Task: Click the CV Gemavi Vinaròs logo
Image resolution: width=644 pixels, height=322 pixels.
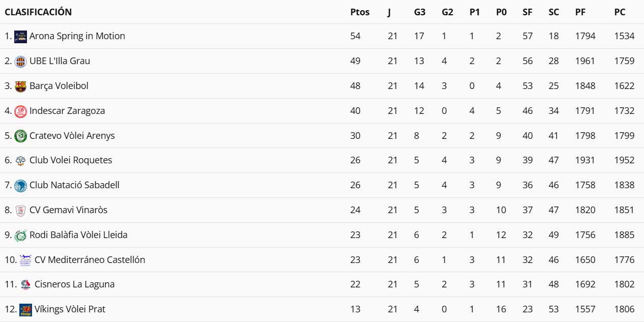Action: [20, 211]
